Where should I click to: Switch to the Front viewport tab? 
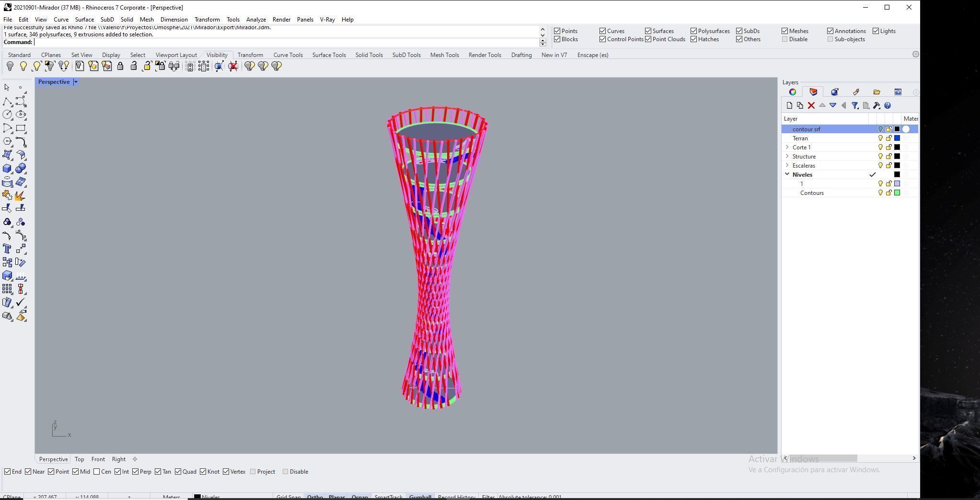(98, 459)
